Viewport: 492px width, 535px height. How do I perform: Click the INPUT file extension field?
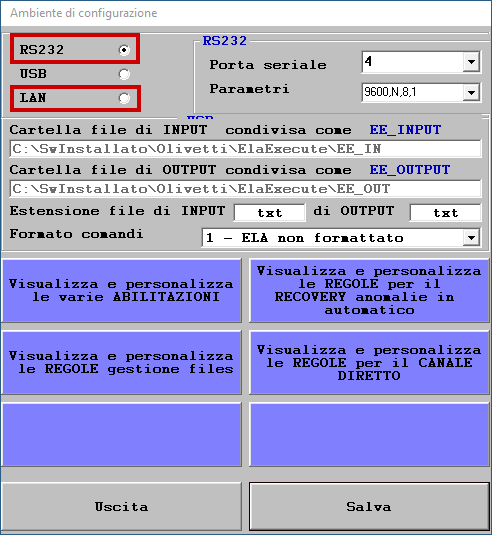click(x=270, y=213)
